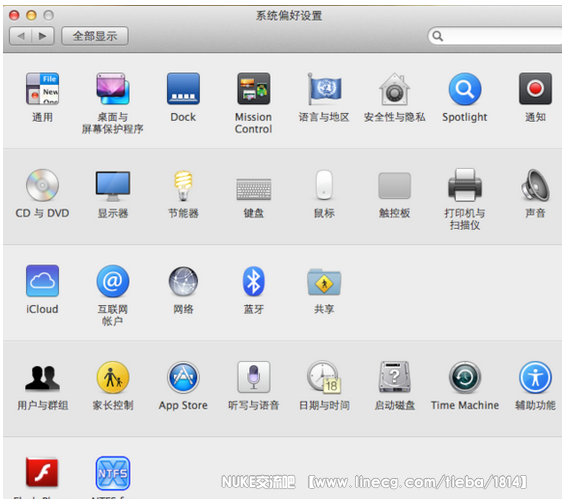The width and height of the screenshot is (562, 499).
Task: Open Mission Control preferences
Action: [253, 89]
